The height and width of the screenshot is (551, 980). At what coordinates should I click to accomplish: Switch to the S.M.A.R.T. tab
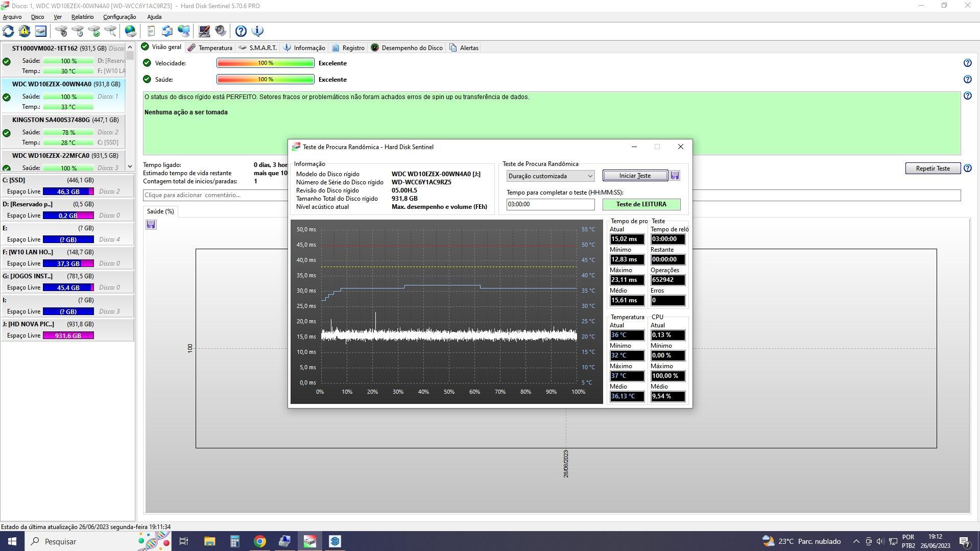click(x=258, y=47)
